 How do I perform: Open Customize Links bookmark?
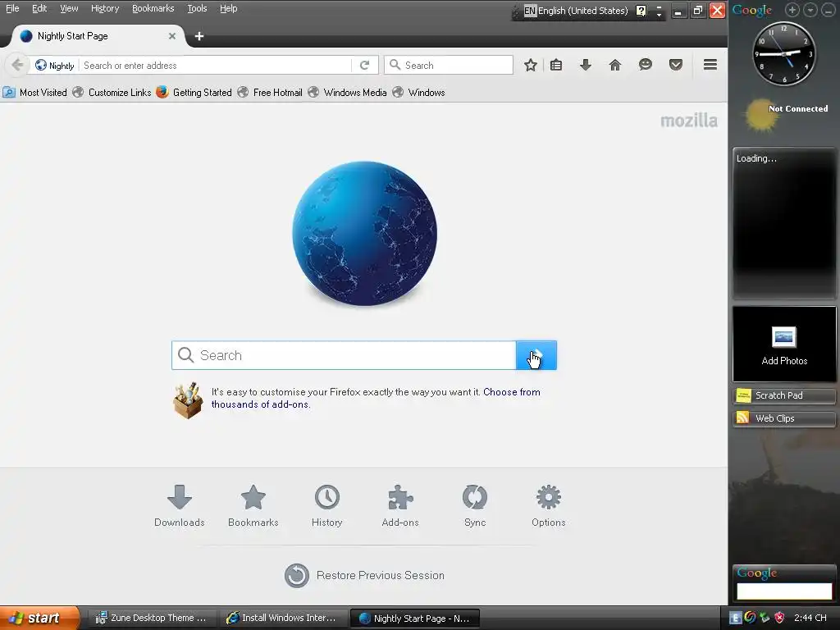pyautogui.click(x=112, y=92)
